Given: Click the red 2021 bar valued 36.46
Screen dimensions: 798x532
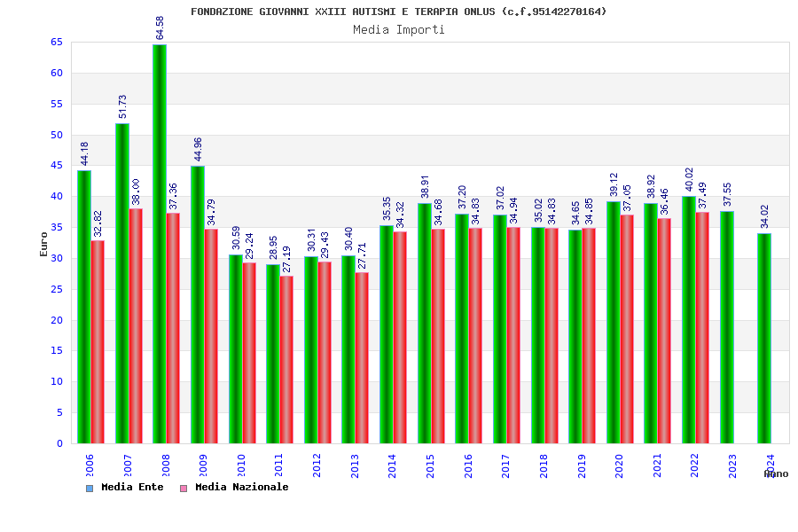Looking at the screenshot, I should 664,331.
